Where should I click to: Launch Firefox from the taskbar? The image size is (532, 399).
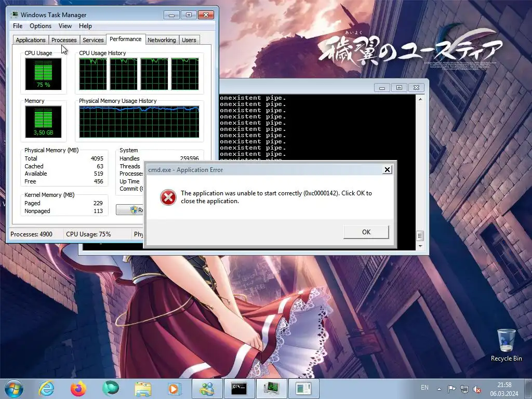click(x=78, y=389)
